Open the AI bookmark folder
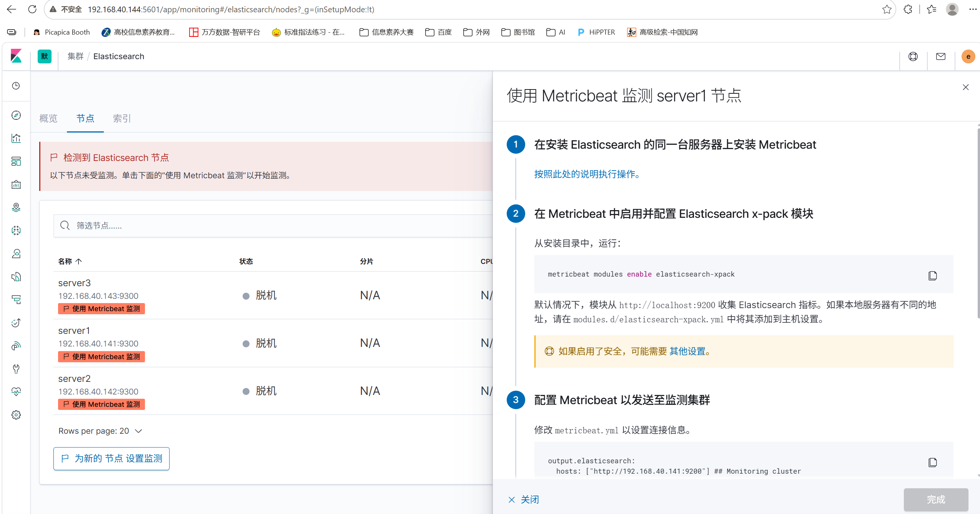The width and height of the screenshot is (980, 514). point(556,32)
